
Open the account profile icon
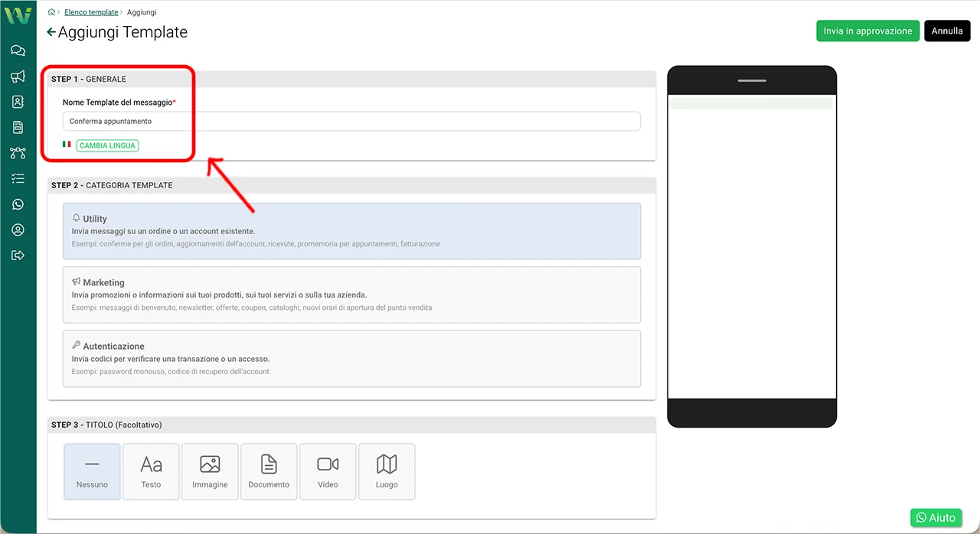[18, 229]
